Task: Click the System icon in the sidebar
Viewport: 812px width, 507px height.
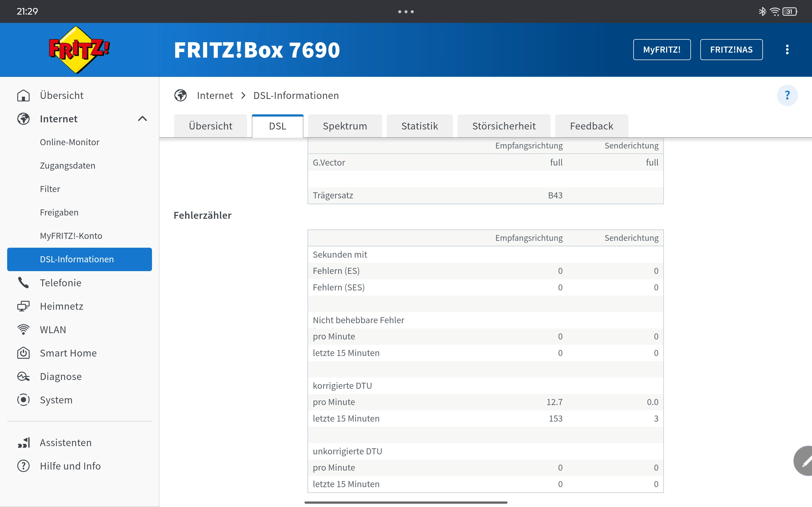Action: 23,400
